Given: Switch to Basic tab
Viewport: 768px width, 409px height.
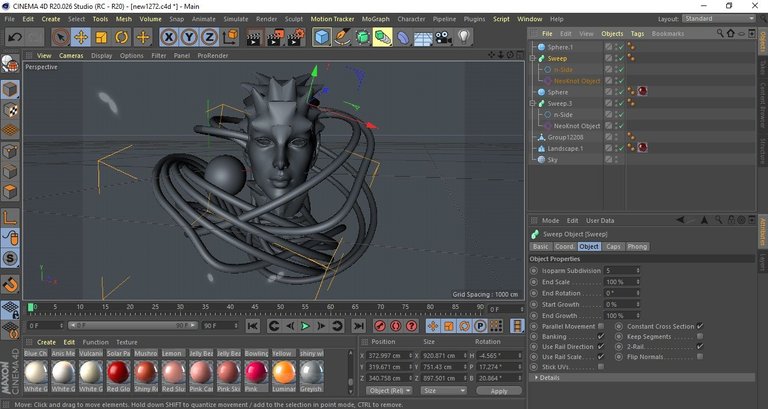Looking at the screenshot, I should pos(541,246).
